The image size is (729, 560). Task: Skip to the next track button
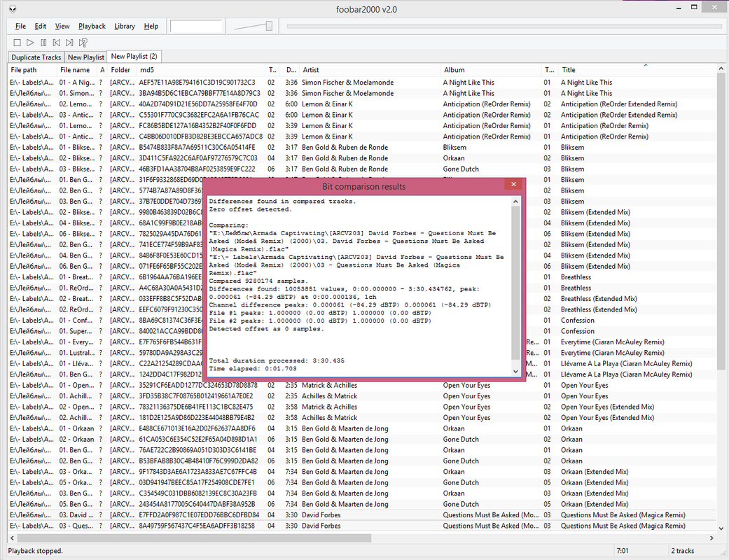click(x=69, y=43)
